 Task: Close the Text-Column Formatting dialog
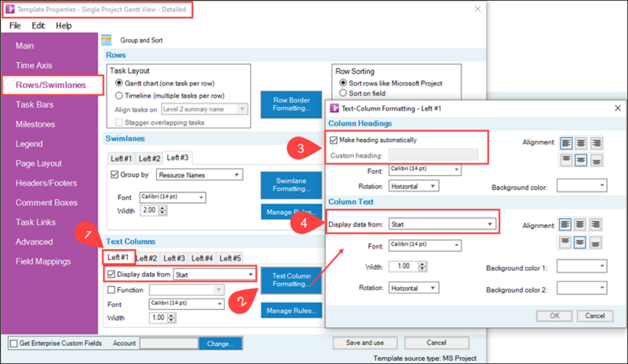pos(618,108)
